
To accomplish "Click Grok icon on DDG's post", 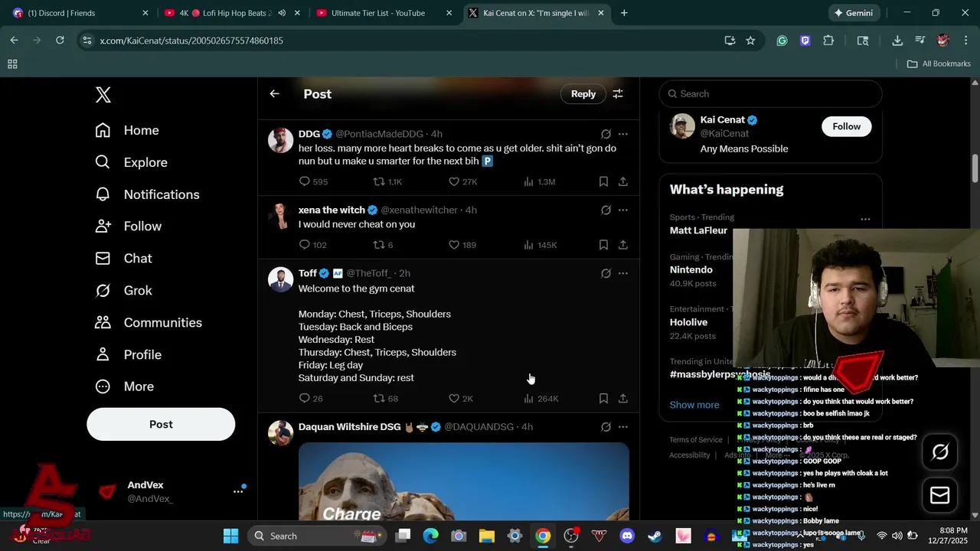I will pyautogui.click(x=606, y=134).
